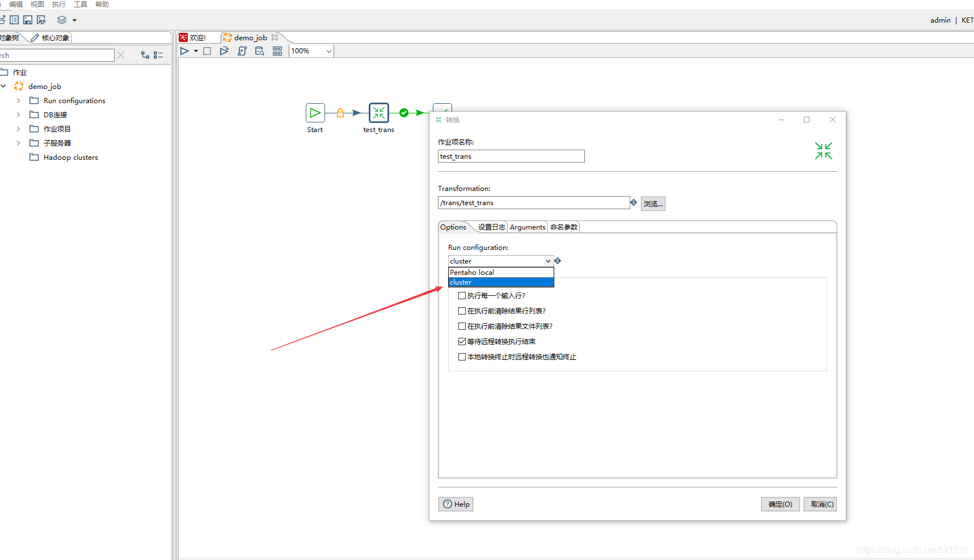Viewport: 974px width, 560px height.
Task: Open the perspectives dropdown arrow
Action: 74,20
